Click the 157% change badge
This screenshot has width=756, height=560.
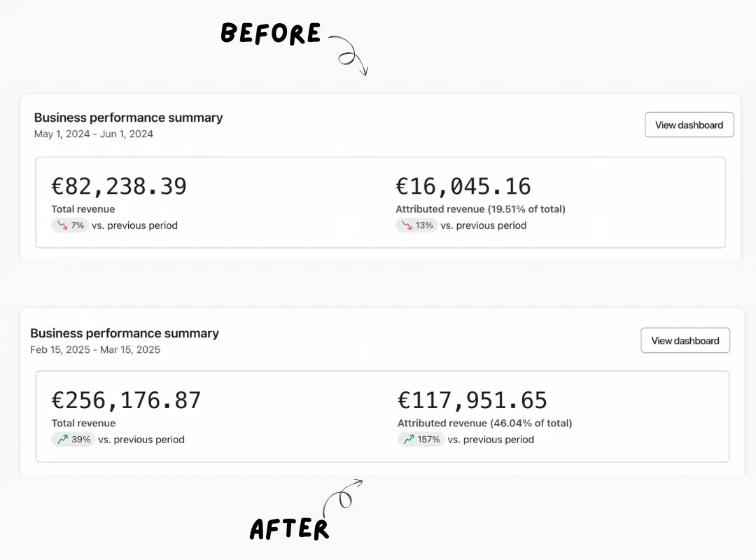[421, 440]
